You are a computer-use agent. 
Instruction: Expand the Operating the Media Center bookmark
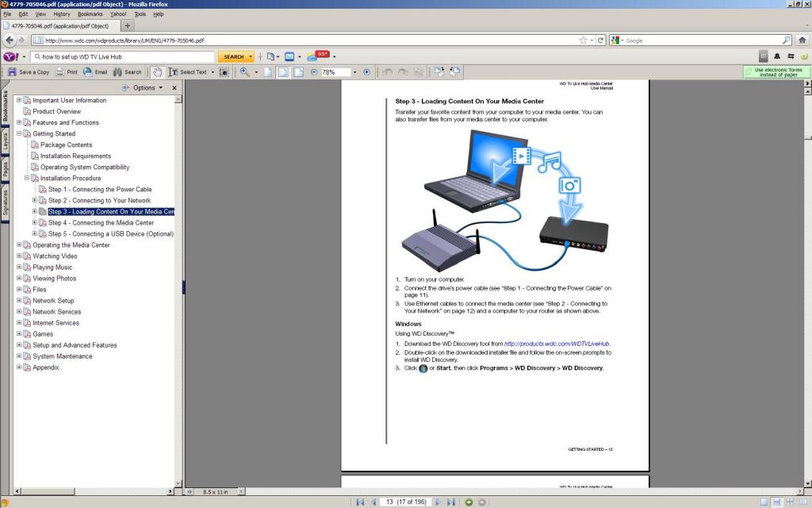(19, 245)
